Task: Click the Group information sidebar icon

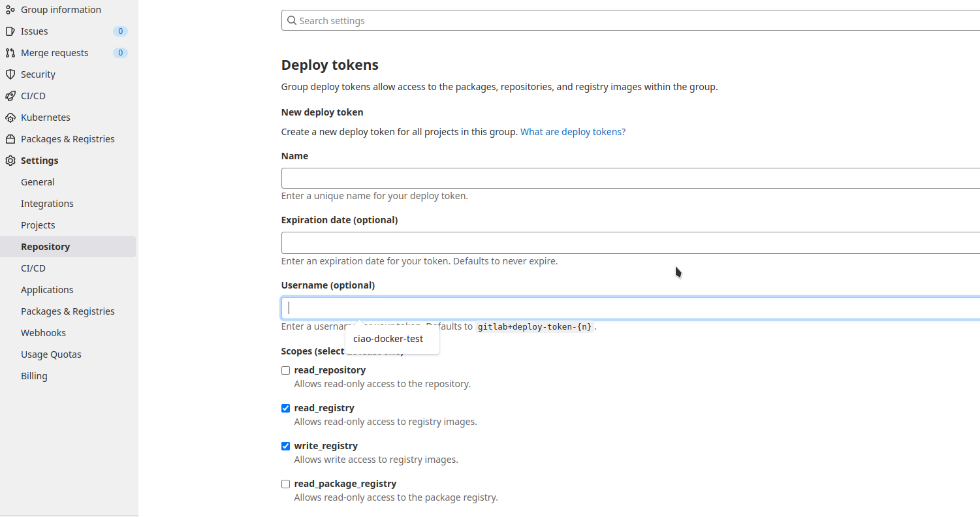Action: tap(10, 10)
